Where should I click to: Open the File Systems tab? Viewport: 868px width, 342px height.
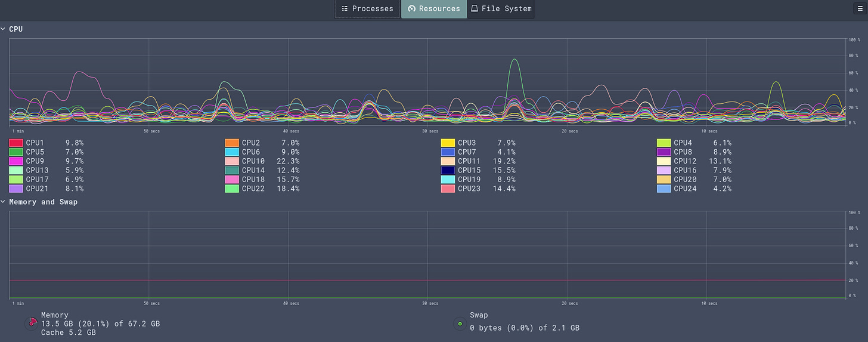point(501,9)
